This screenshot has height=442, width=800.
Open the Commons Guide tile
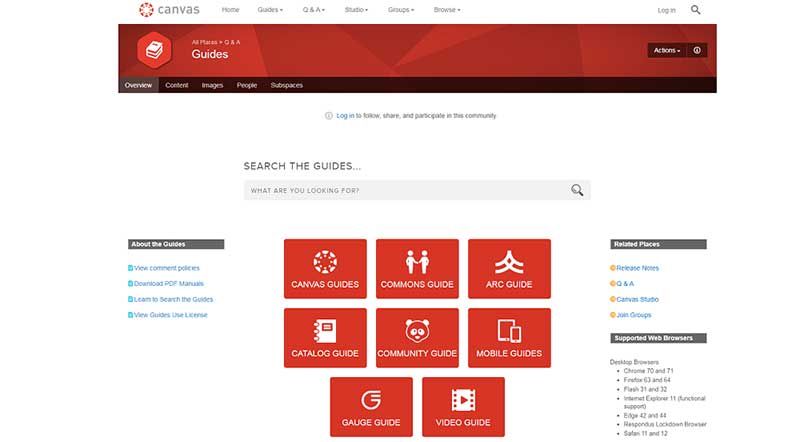[417, 268]
